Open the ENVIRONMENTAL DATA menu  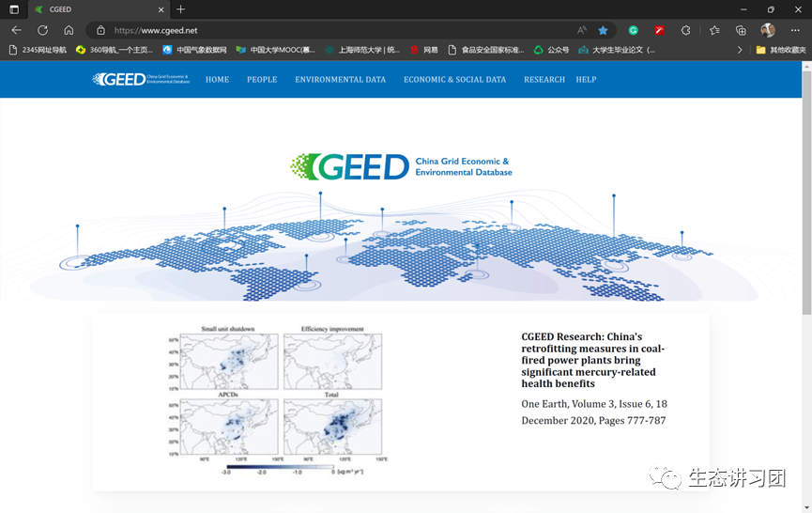(x=340, y=79)
